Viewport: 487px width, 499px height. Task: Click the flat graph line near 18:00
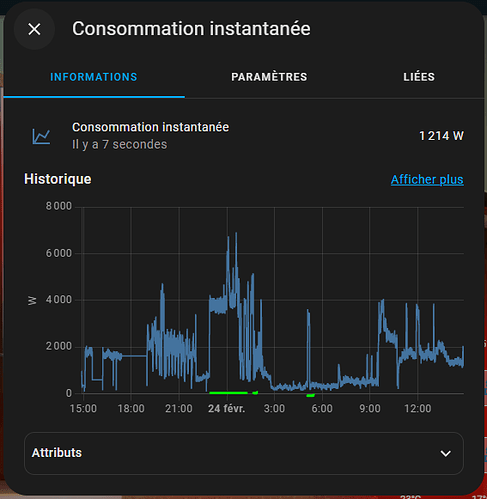click(x=134, y=356)
